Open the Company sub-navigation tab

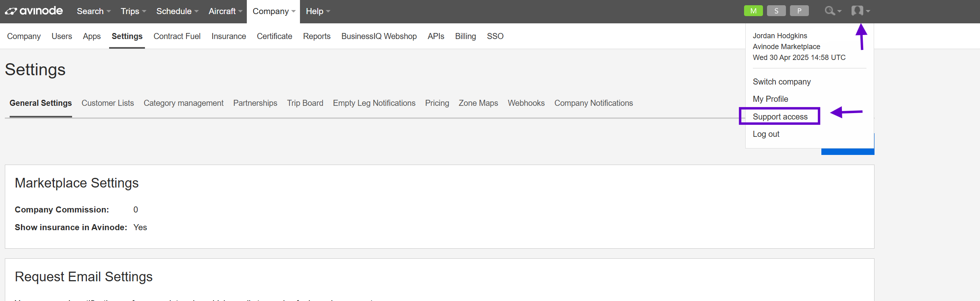coord(24,36)
